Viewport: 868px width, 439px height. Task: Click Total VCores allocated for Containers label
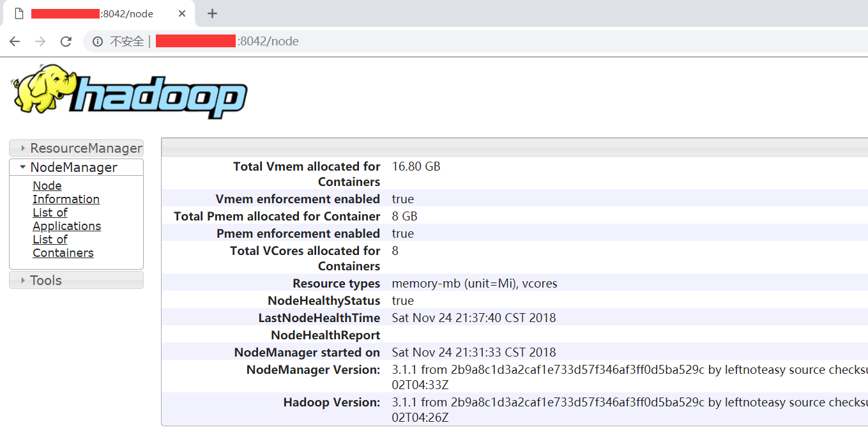305,258
